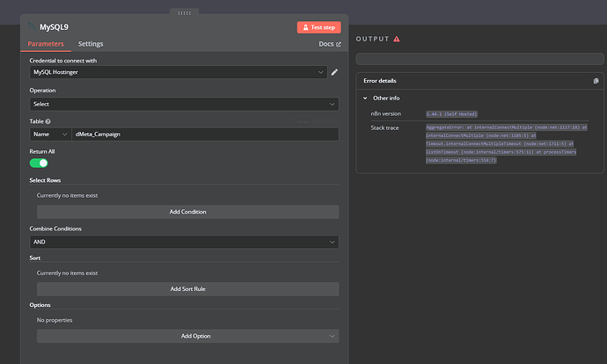Switch to the Parameters tab
607x364 pixels.
46,44
